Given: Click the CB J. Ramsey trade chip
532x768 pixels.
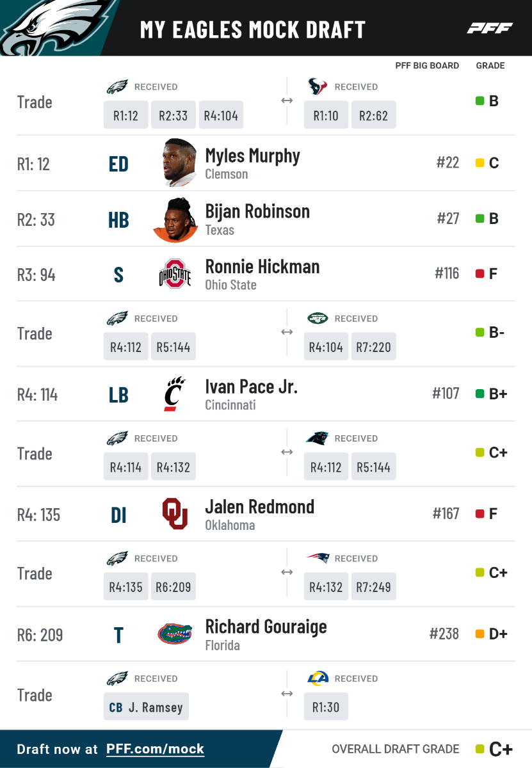Looking at the screenshot, I should click(147, 707).
